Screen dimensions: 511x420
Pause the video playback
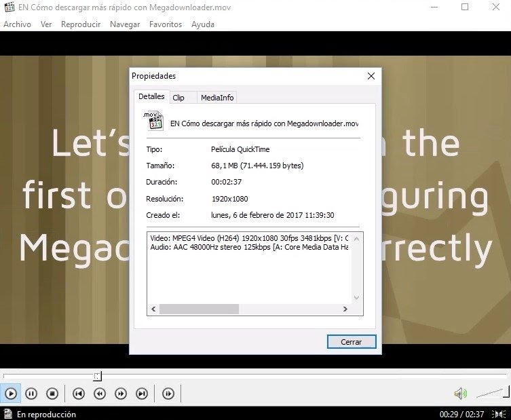[x=31, y=394]
